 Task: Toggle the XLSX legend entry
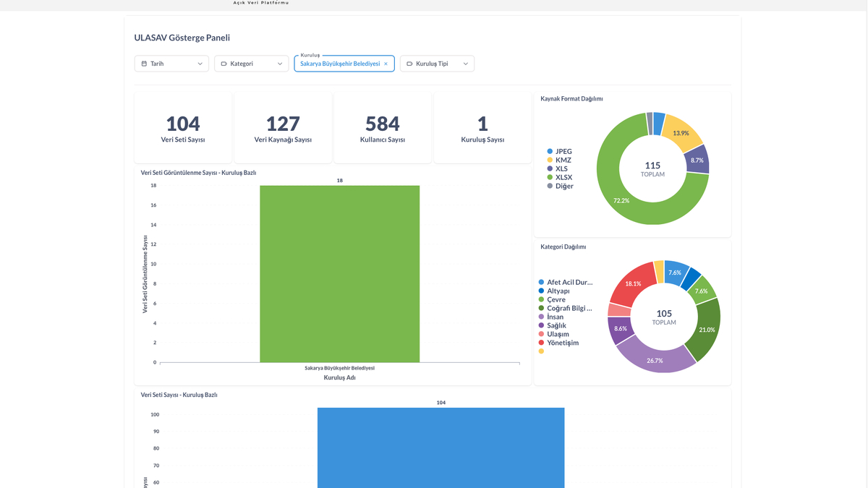(x=560, y=177)
